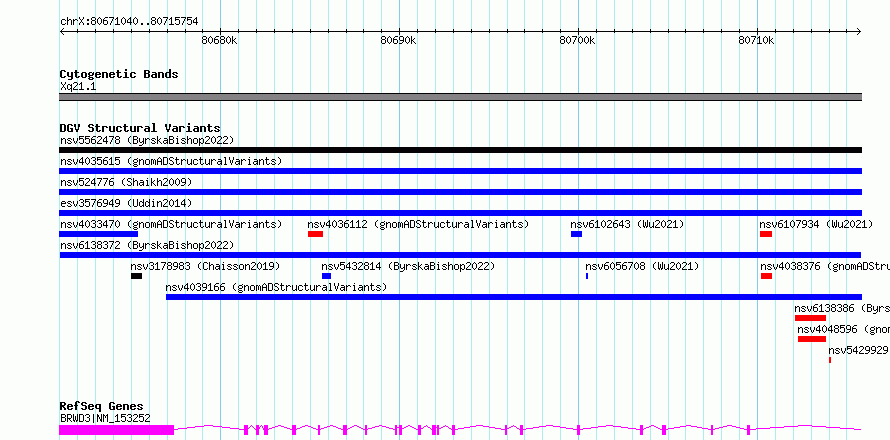
Task: Click the Cytogenetic Bands track title
Action: [119, 74]
